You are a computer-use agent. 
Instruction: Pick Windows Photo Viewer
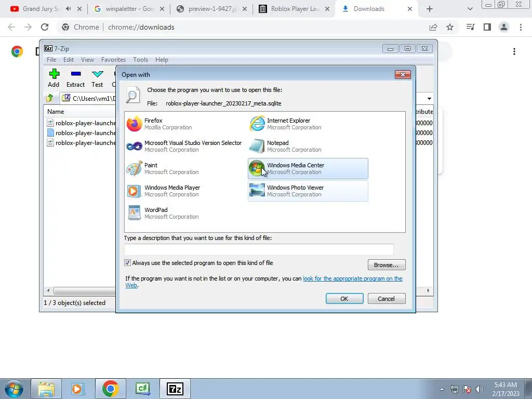[x=308, y=191]
